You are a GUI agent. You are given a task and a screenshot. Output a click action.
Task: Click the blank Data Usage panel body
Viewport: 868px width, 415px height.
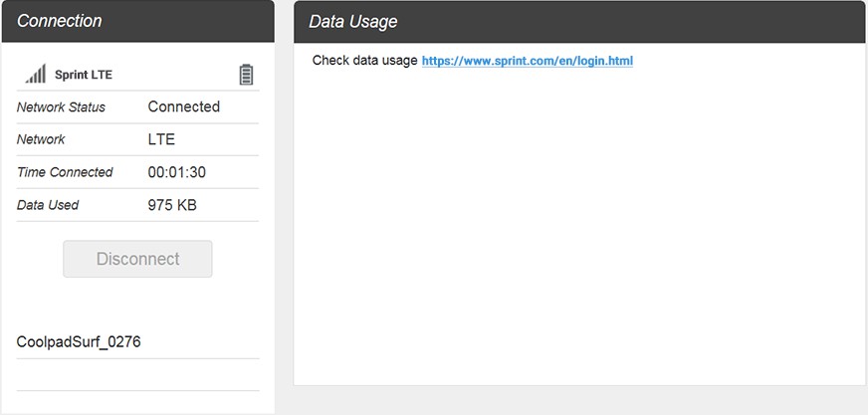click(x=579, y=229)
